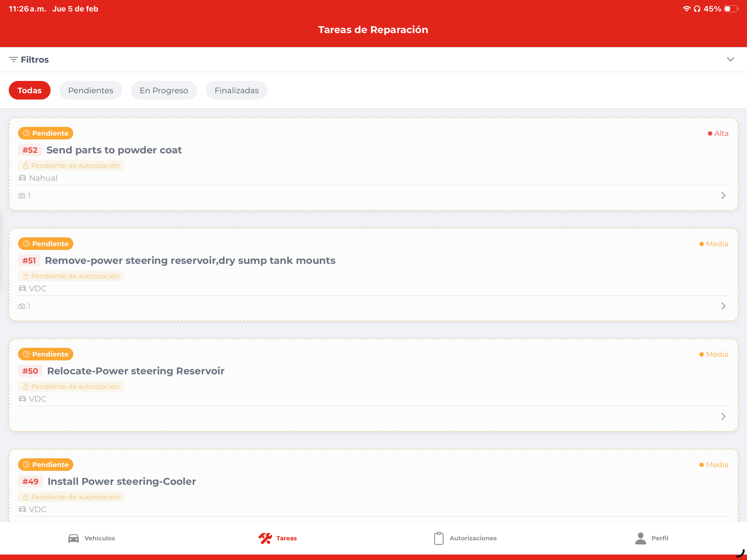Viewport: 747px width, 560px height.
Task: Tap the Filtros heading text
Action: (35, 59)
